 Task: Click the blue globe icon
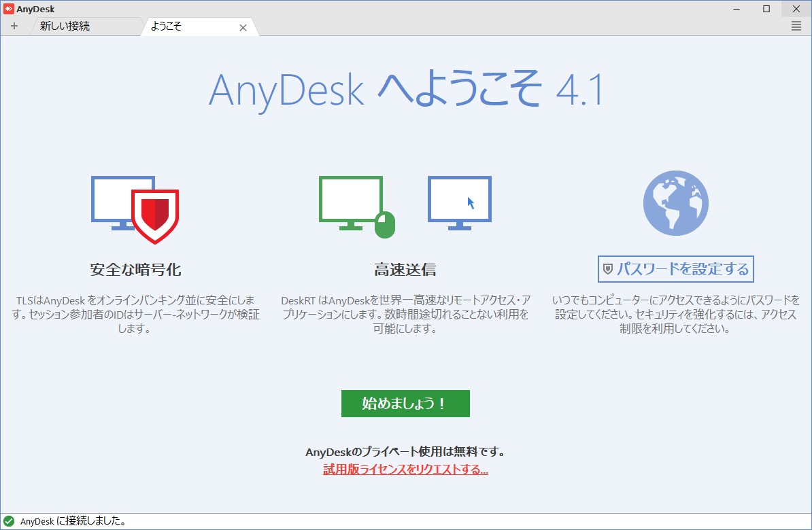click(675, 203)
